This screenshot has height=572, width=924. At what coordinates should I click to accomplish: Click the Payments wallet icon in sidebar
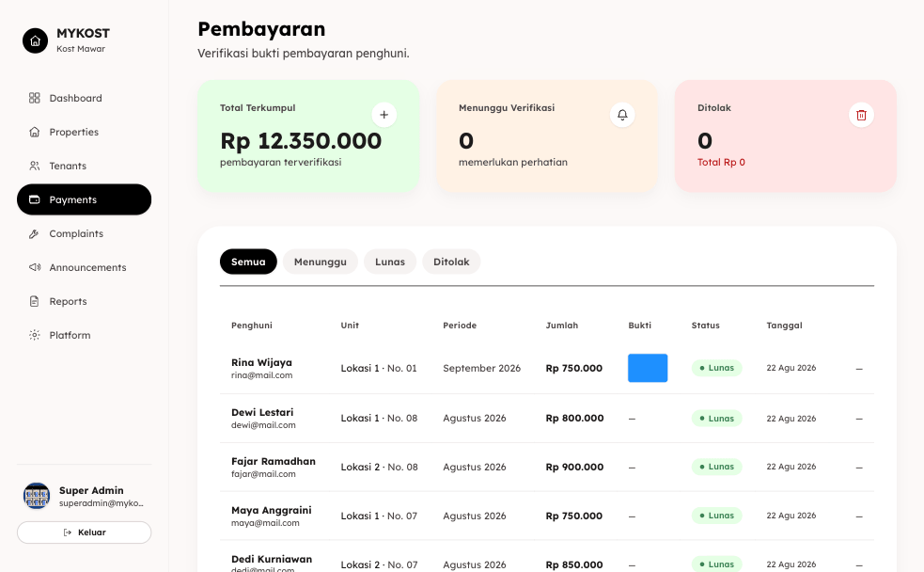pyautogui.click(x=35, y=199)
